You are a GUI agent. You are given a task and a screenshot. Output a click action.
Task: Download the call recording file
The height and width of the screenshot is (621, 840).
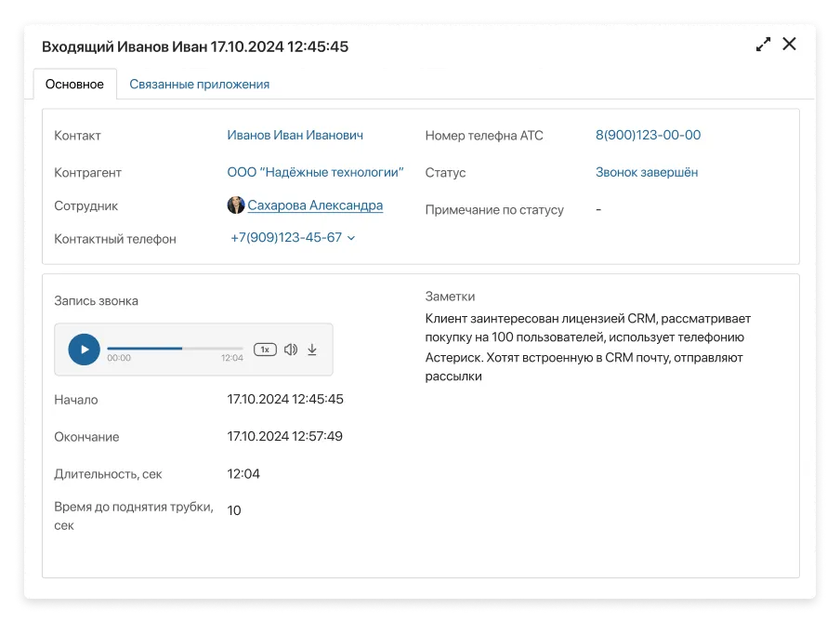312,350
